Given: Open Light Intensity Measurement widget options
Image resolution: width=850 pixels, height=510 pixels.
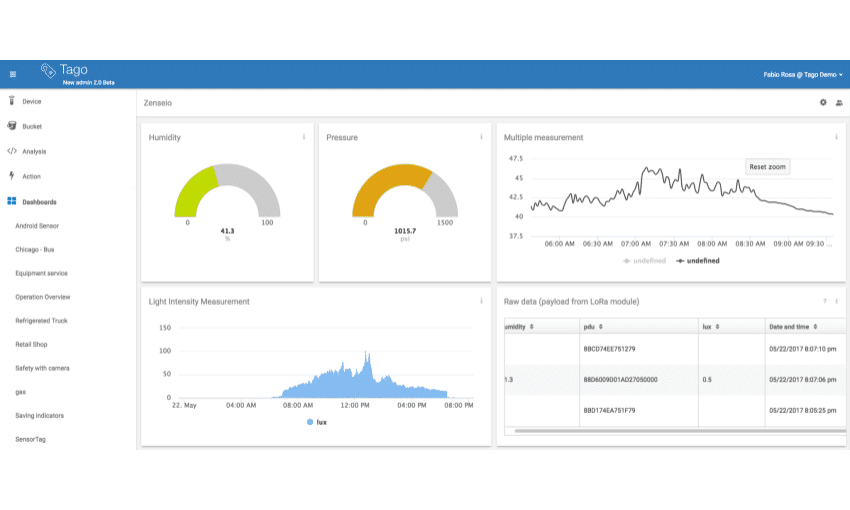Looking at the screenshot, I should click(481, 301).
